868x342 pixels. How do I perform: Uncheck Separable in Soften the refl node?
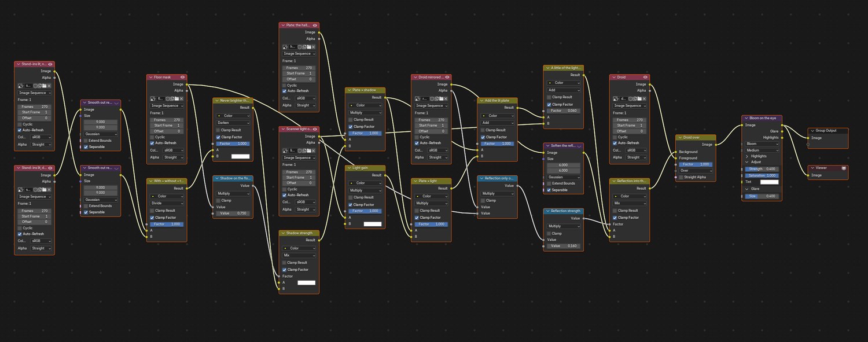(548, 190)
